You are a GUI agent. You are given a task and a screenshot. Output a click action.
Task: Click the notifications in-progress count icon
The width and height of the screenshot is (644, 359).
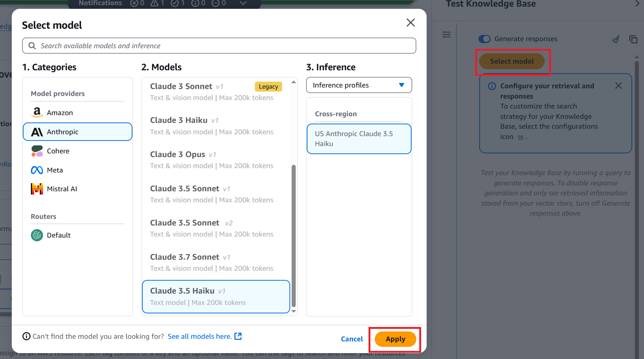216,3
